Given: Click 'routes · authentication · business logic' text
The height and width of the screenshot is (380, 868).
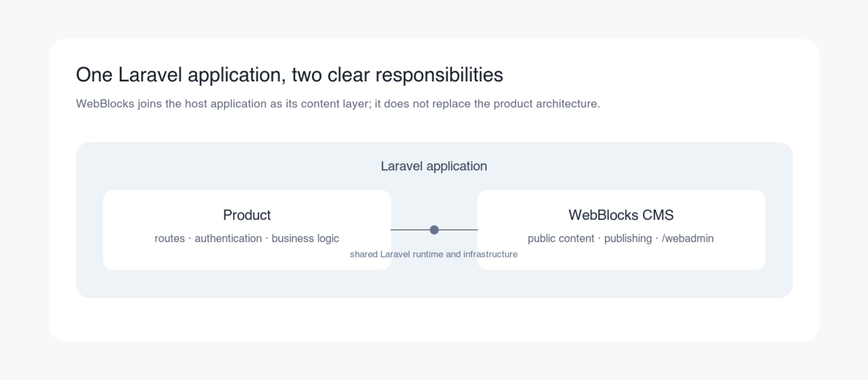Looking at the screenshot, I should point(247,238).
